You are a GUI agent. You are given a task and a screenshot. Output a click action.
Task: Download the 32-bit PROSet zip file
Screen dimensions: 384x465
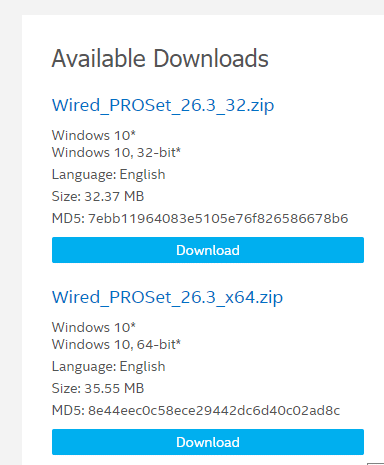(x=208, y=250)
